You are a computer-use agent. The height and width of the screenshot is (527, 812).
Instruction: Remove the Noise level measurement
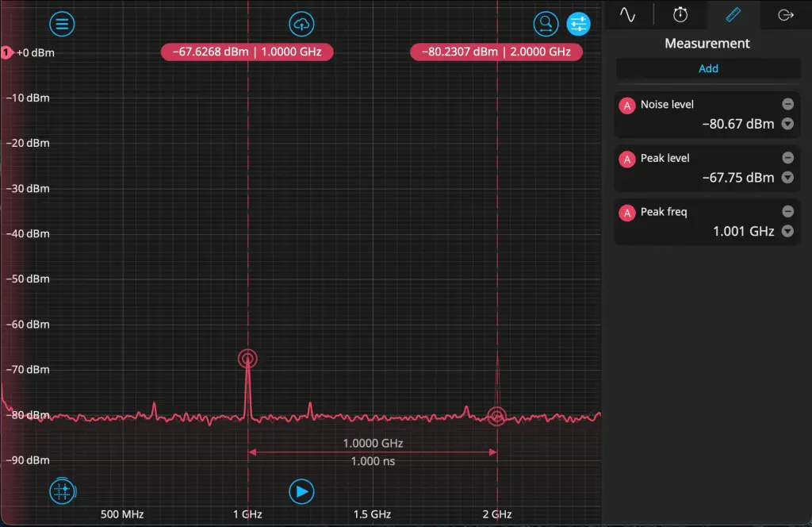pos(787,104)
